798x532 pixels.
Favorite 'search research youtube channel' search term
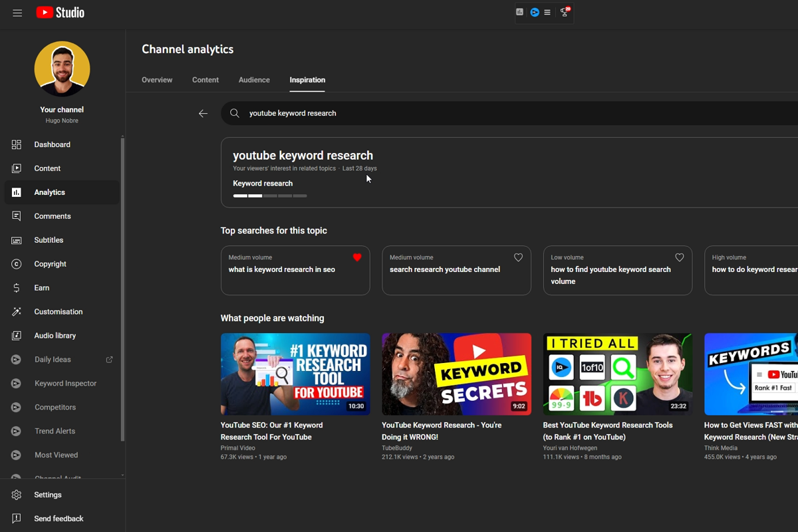pyautogui.click(x=518, y=257)
